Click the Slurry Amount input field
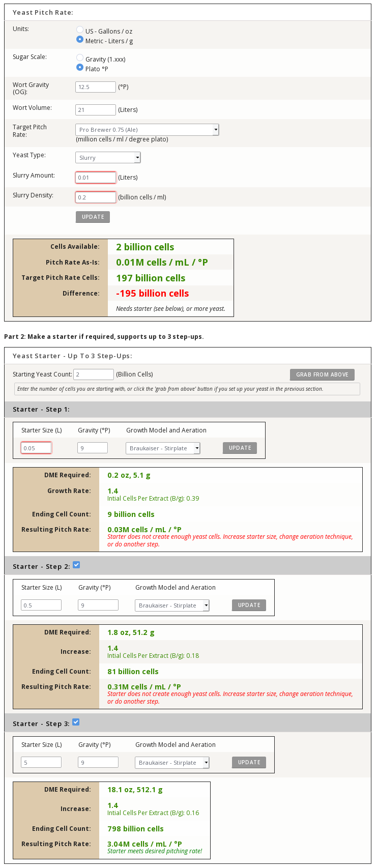Viewport: 377px width, 868px height. pyautogui.click(x=96, y=178)
